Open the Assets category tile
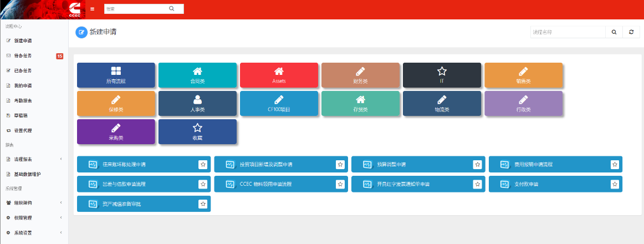644x244 pixels. pyautogui.click(x=279, y=75)
